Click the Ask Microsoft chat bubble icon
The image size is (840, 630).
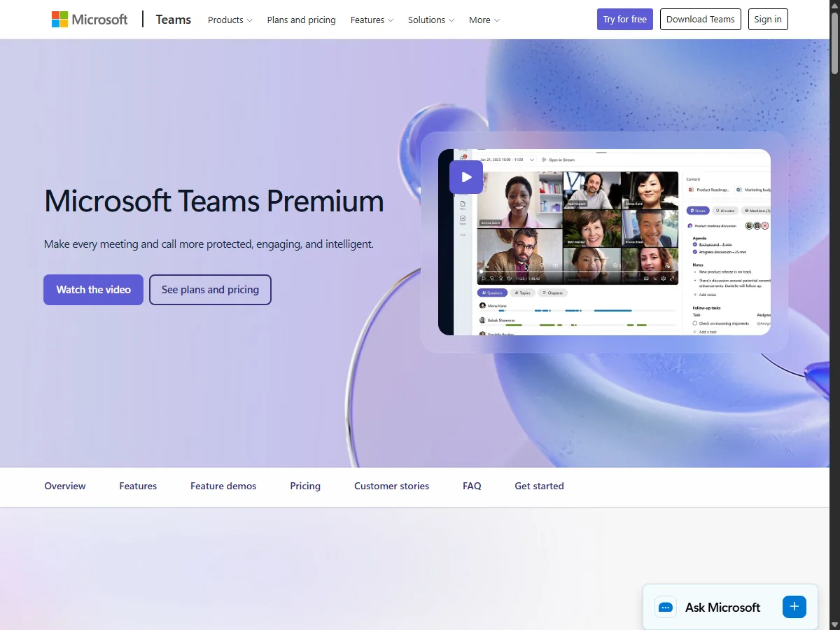click(666, 607)
